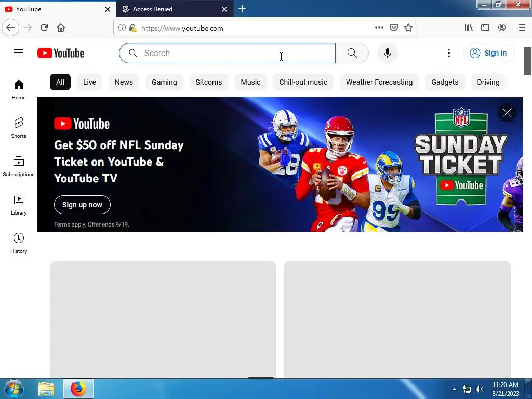This screenshot has width=532, height=399.
Task: Close the Access Denied tab
Action: 224,9
